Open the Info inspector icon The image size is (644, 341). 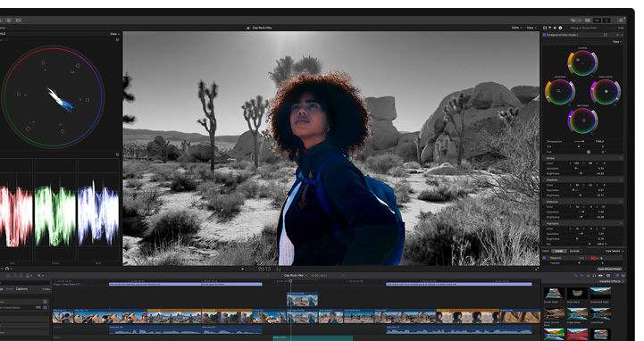560,28
